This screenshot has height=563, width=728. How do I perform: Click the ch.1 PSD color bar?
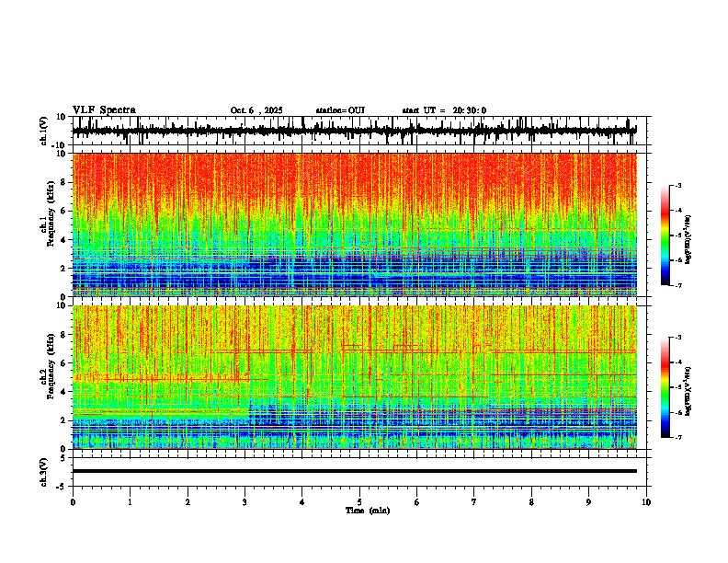point(665,236)
